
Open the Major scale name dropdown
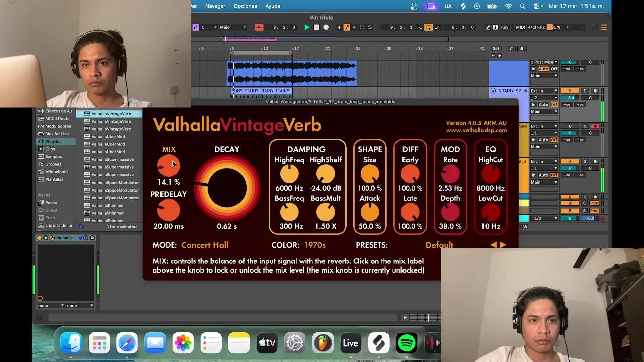[x=233, y=27]
